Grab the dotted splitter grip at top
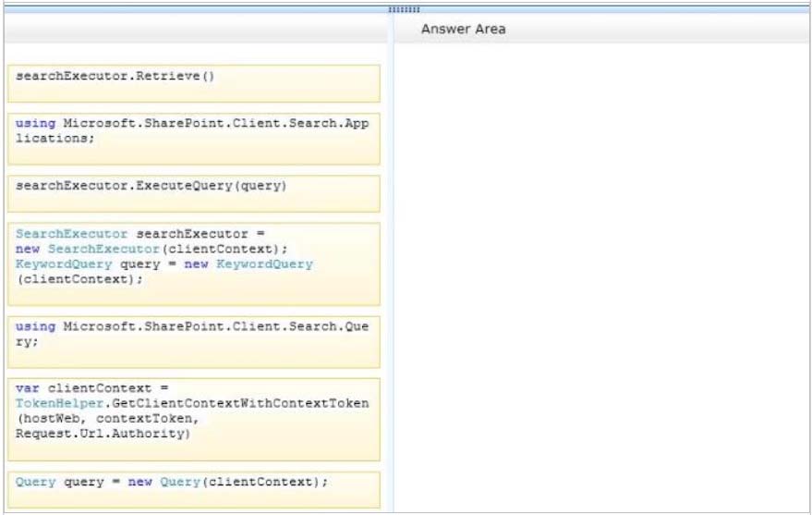The height and width of the screenshot is (515, 812). click(404, 9)
